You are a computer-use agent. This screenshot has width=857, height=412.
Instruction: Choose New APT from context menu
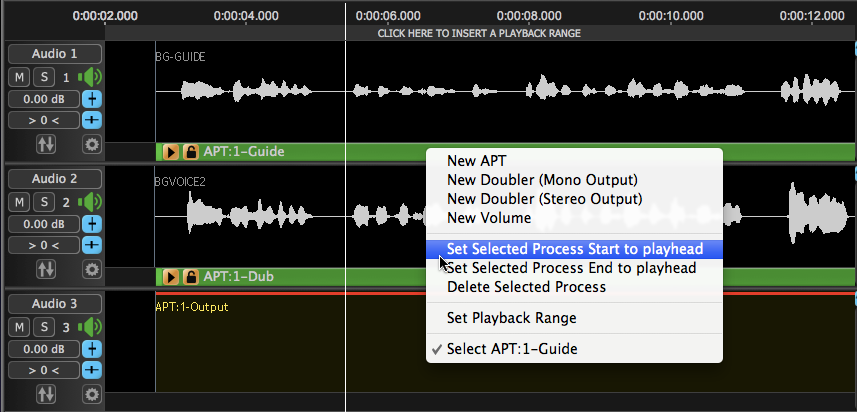pyautogui.click(x=574, y=161)
